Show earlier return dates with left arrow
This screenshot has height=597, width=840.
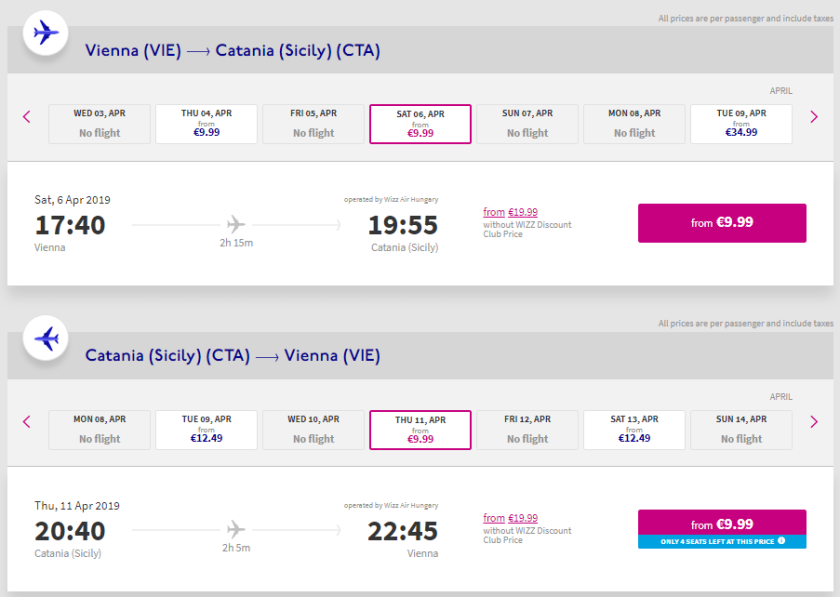(27, 422)
